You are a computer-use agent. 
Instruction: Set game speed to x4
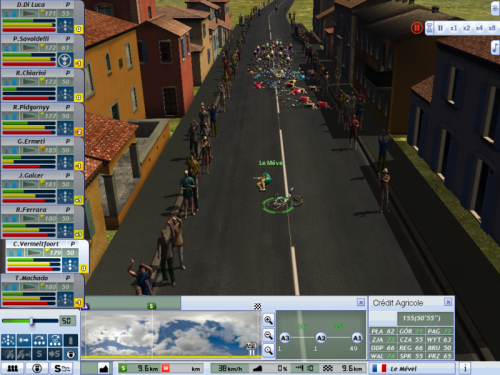[x=479, y=28]
